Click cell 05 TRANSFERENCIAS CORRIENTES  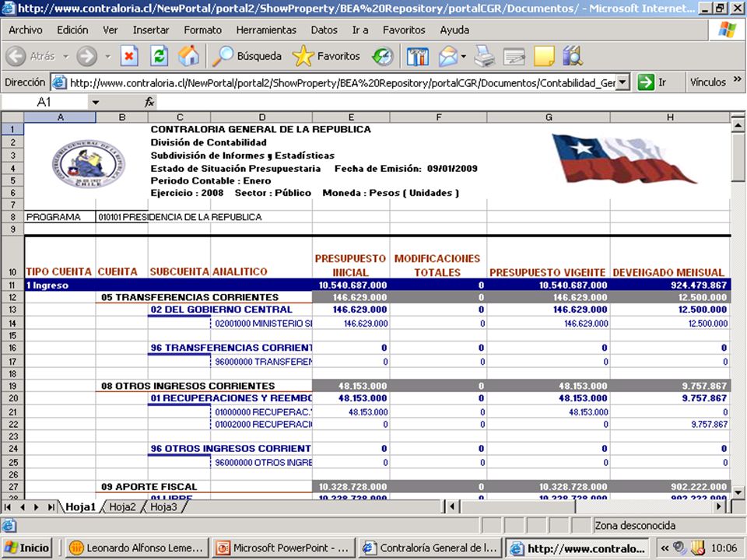190,298
